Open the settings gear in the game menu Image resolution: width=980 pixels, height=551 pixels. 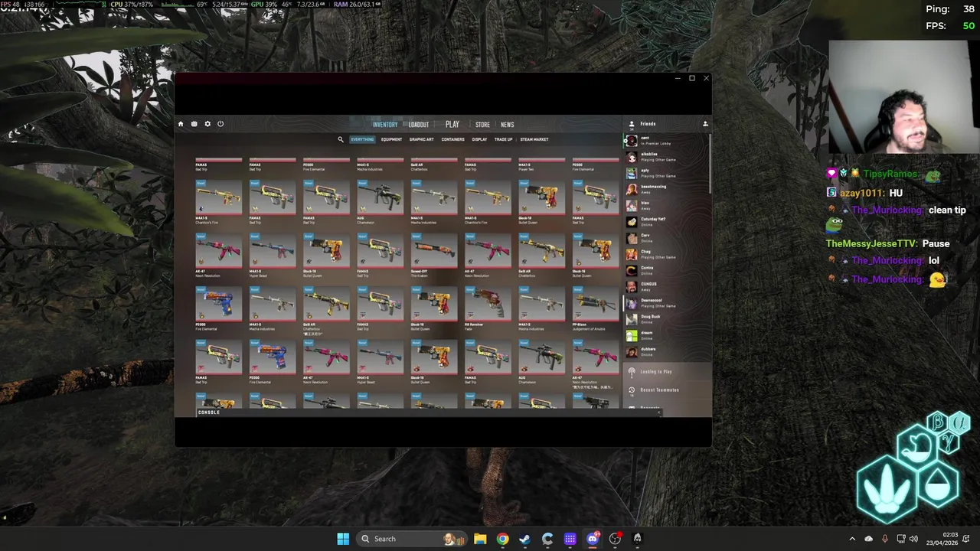click(207, 124)
